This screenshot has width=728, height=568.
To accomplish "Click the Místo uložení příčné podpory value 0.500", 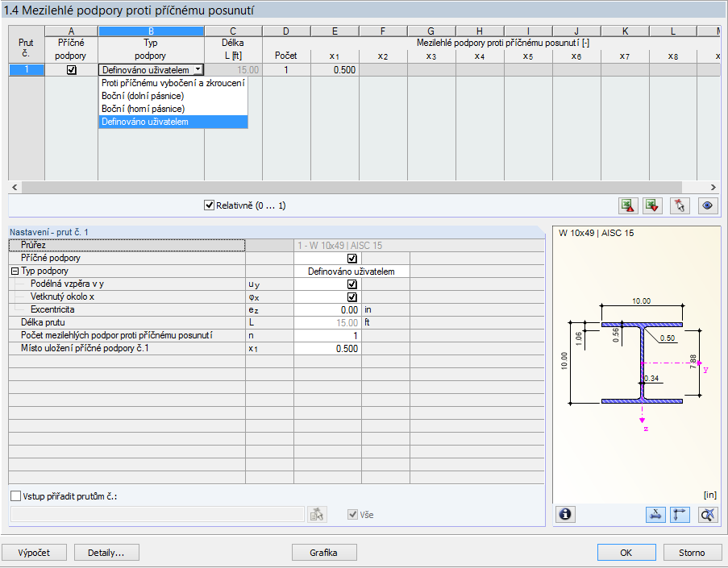I will tap(328, 349).
